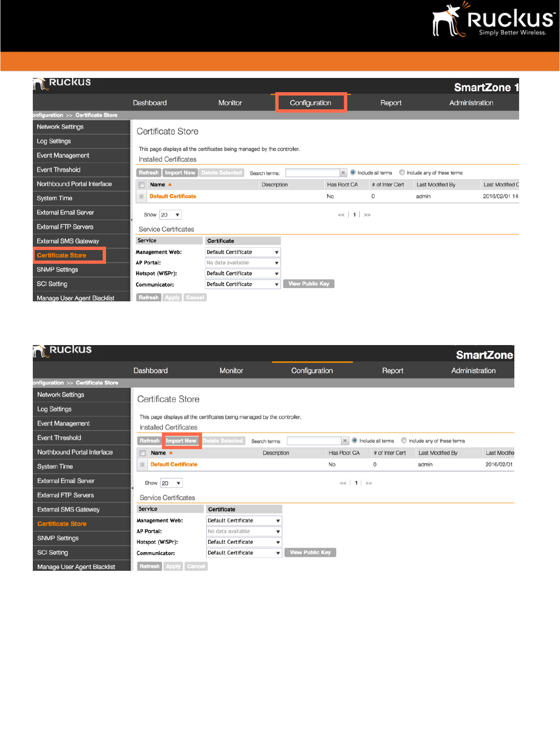This screenshot has height=731, width=560.
Task: Tick Default Certificate row checkbox, second screenshot
Action: (143, 464)
